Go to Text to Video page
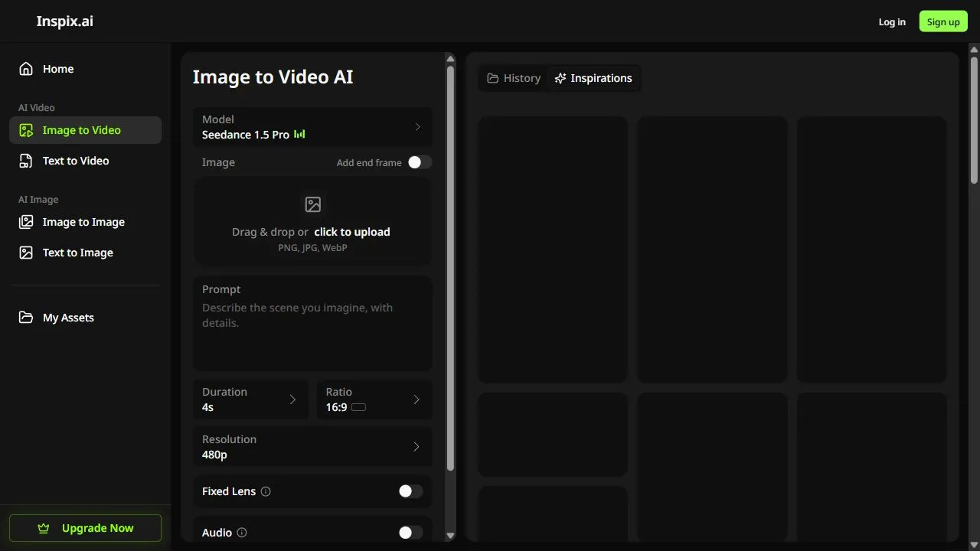 (85, 161)
